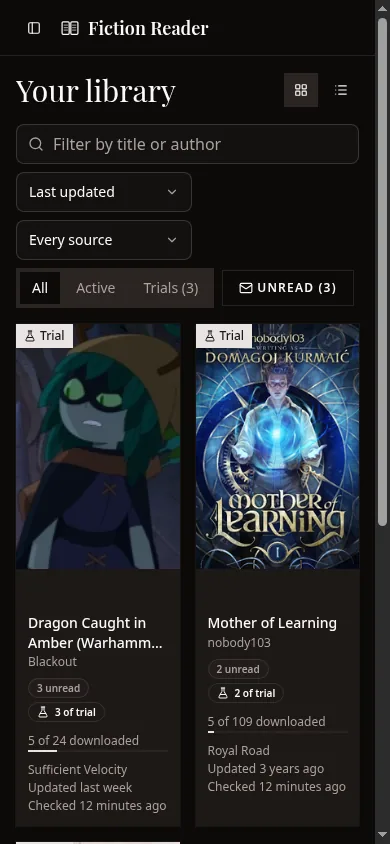Open the Every source dropdown

click(104, 240)
